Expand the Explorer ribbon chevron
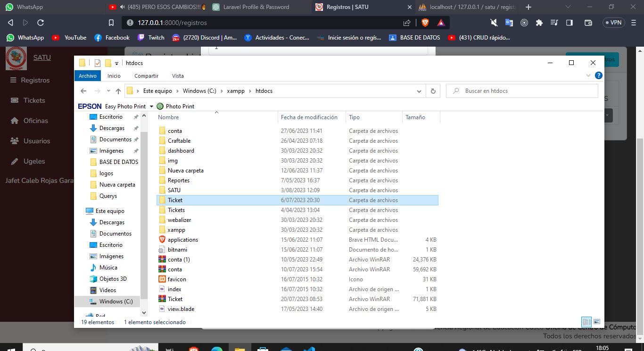Screen dimensions: 644x351 tap(588, 75)
